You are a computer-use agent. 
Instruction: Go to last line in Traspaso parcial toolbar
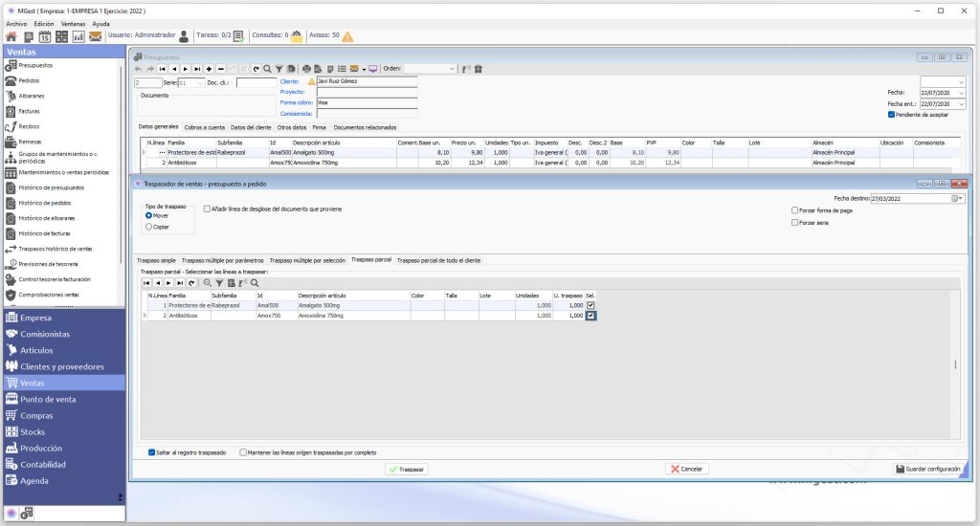(180, 283)
